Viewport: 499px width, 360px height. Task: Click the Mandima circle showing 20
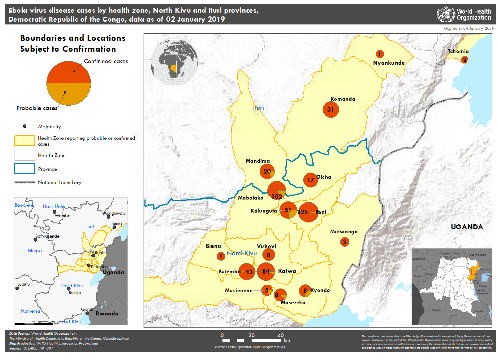pyautogui.click(x=267, y=171)
